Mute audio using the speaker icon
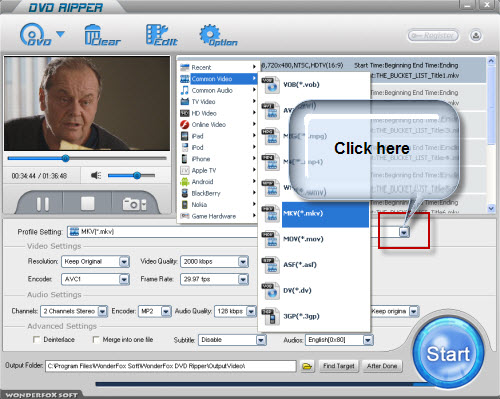 pos(96,175)
